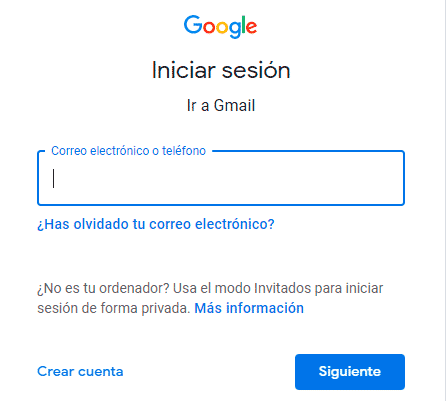Click the blue G in Google logo
The width and height of the screenshot is (446, 401).
(x=193, y=25)
